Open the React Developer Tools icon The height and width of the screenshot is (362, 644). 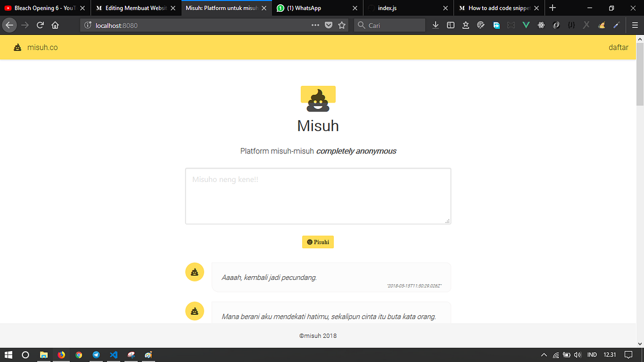[540, 25]
